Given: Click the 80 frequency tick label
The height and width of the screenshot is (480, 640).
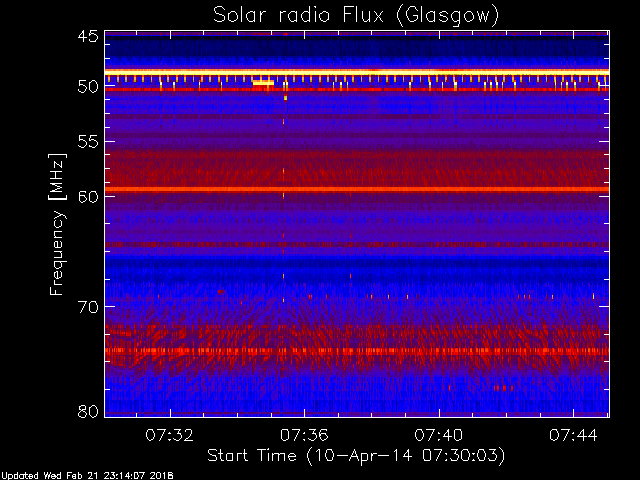Looking at the screenshot, I should pyautogui.click(x=88, y=411).
